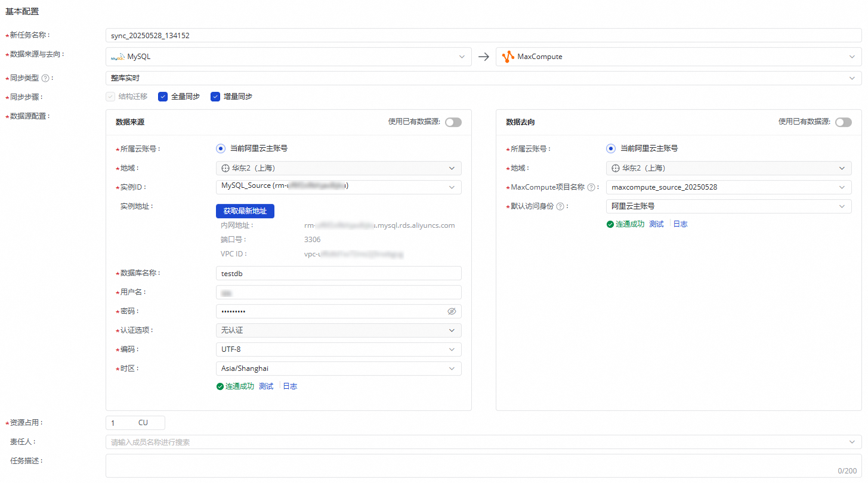Enable 使用已有数据源 switch in 数据来源

point(453,122)
